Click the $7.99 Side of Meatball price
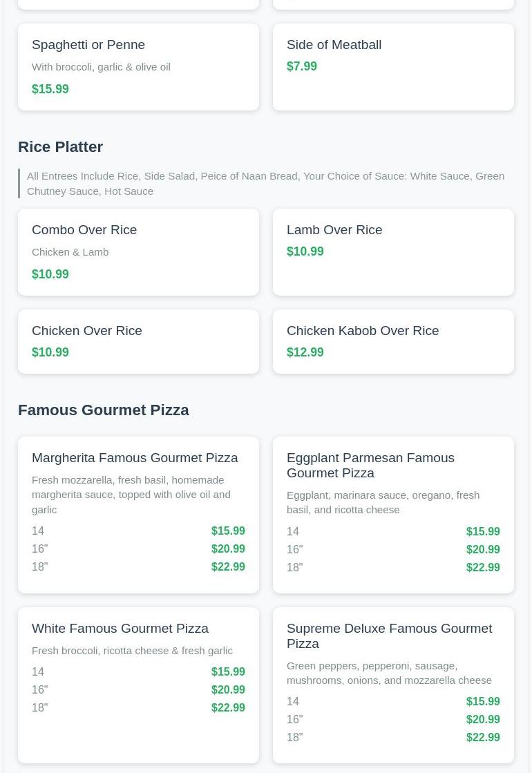 pos(302,67)
